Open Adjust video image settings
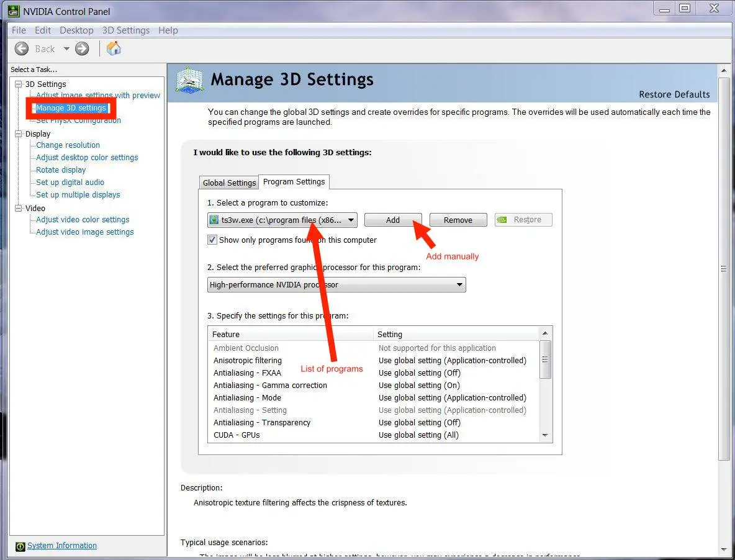 coord(85,232)
